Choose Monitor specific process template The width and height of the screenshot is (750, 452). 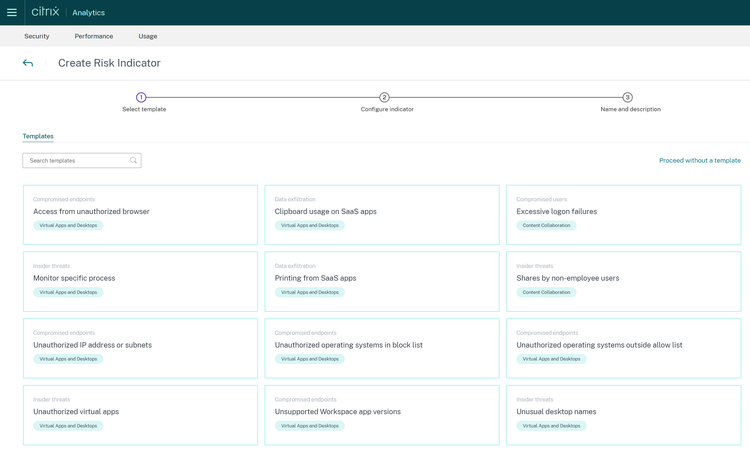click(140, 282)
